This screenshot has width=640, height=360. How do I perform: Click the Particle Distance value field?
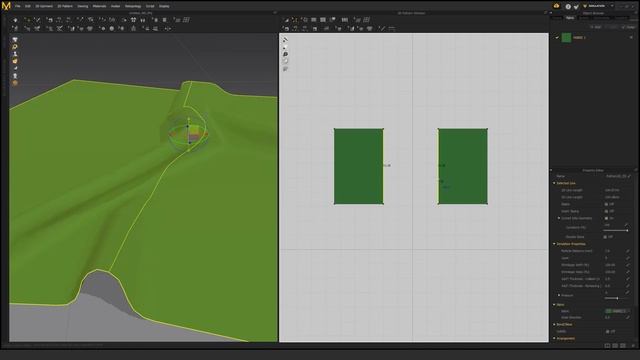614,251
